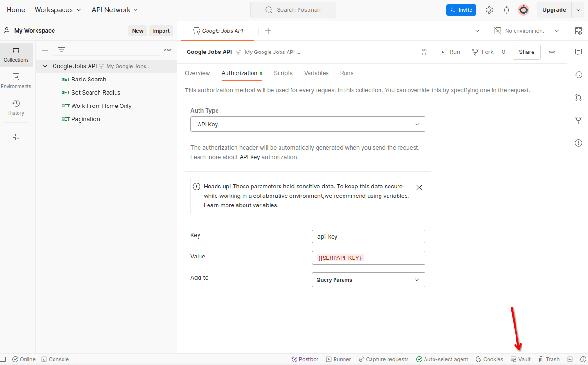This screenshot has width=588, height=365.
Task: Click the configure workspace sidebar grid icon
Action: coord(16,137)
